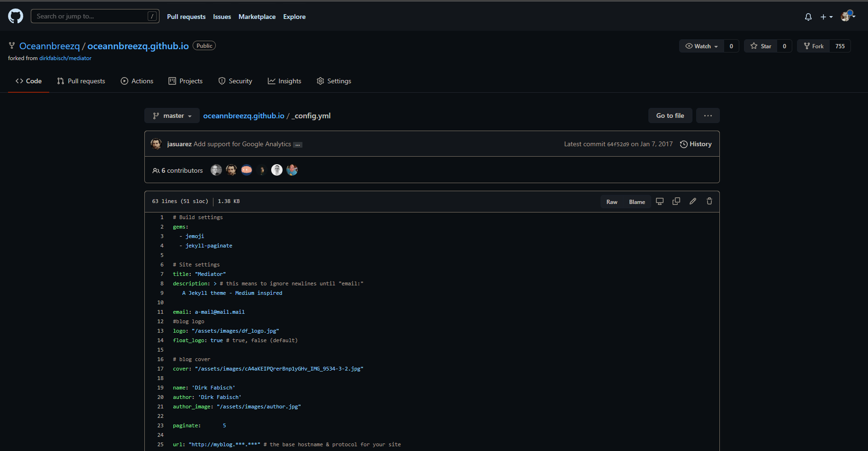Star this repository

[761, 46]
